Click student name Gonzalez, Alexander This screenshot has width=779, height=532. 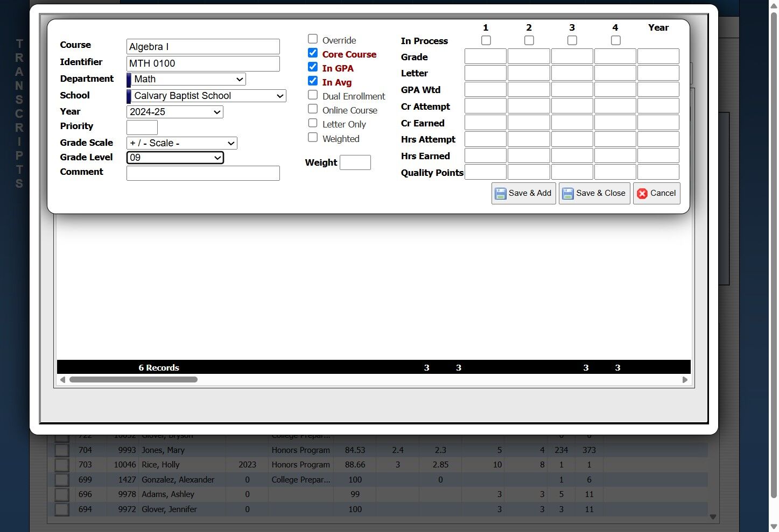pos(178,480)
